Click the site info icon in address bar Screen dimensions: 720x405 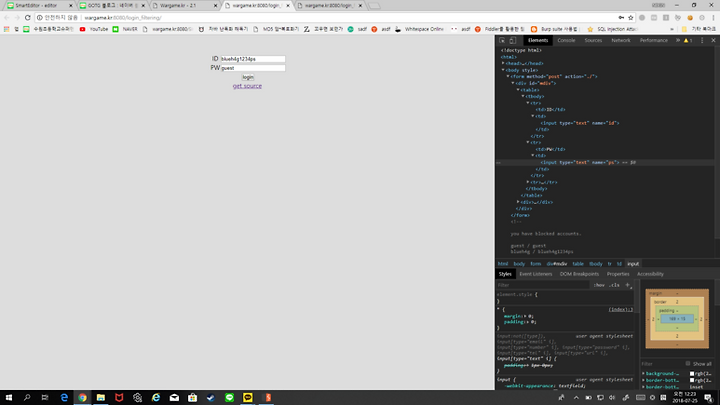point(39,17)
